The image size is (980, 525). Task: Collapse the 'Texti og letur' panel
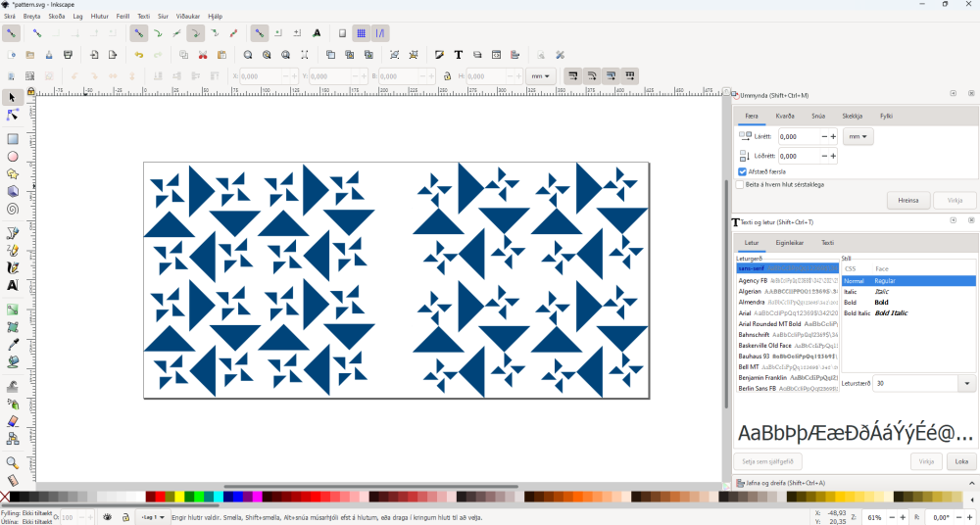[x=954, y=220]
